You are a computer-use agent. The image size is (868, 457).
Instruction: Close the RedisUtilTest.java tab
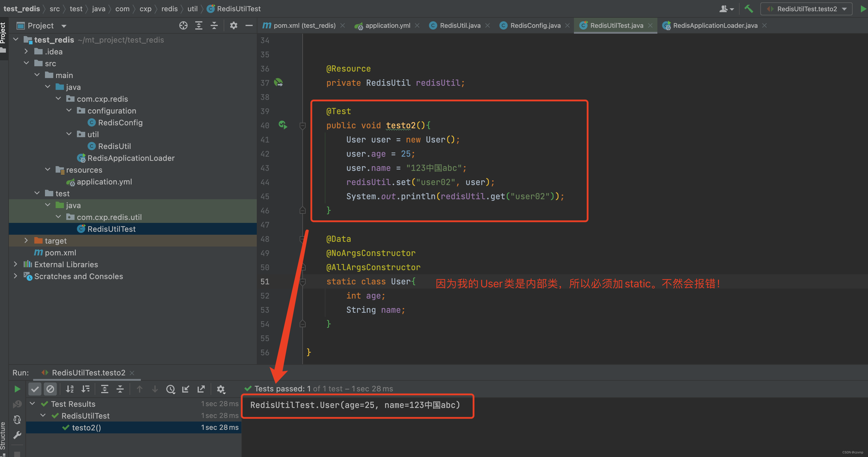650,26
